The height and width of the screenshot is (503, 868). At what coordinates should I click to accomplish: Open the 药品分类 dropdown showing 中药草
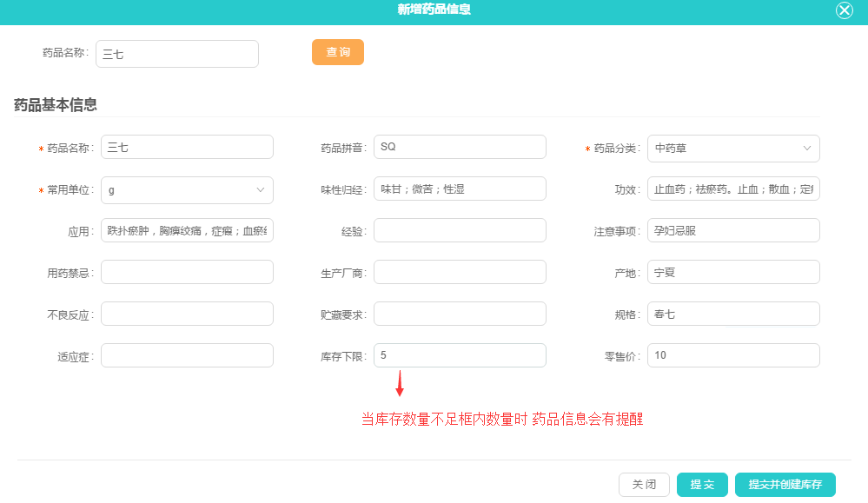[733, 149]
